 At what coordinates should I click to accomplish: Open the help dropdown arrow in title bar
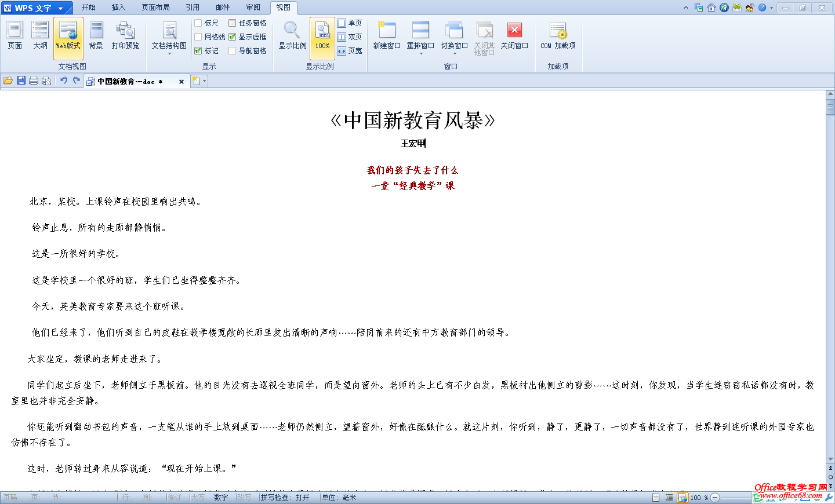click(771, 8)
